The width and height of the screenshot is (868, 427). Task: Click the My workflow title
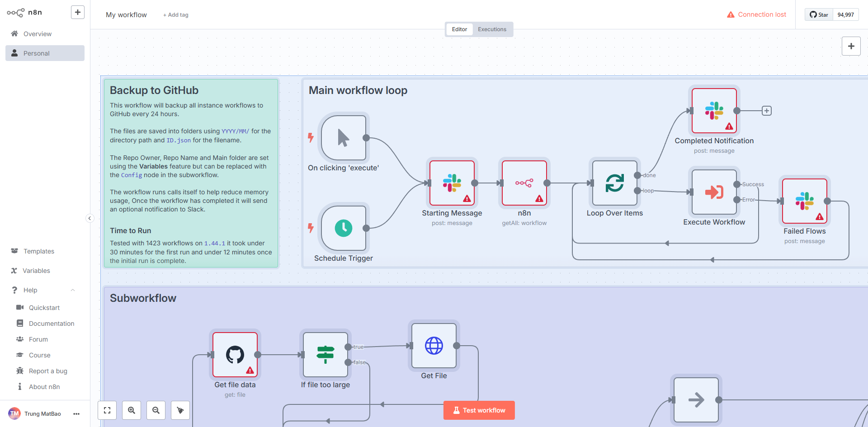(x=126, y=15)
